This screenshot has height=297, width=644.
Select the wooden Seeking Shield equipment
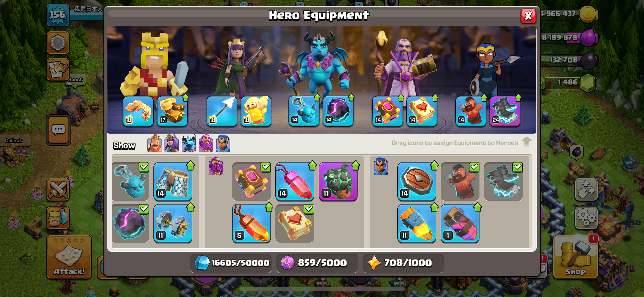click(417, 181)
